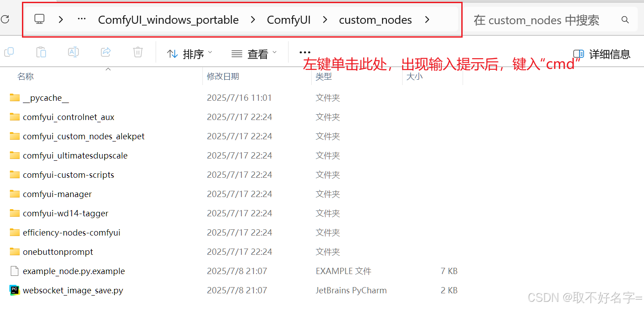The width and height of the screenshot is (644, 309).
Task: Click the 2025/7/16 11:01 date cell
Action: tap(239, 98)
